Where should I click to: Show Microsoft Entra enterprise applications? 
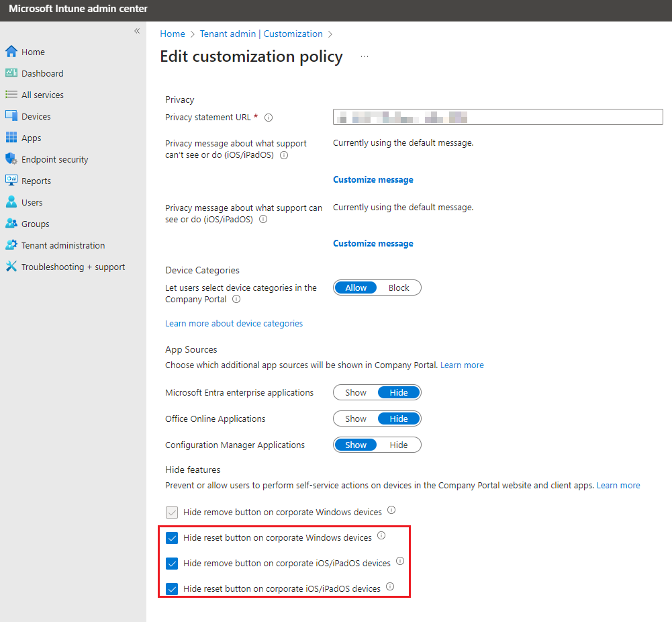pyautogui.click(x=355, y=392)
